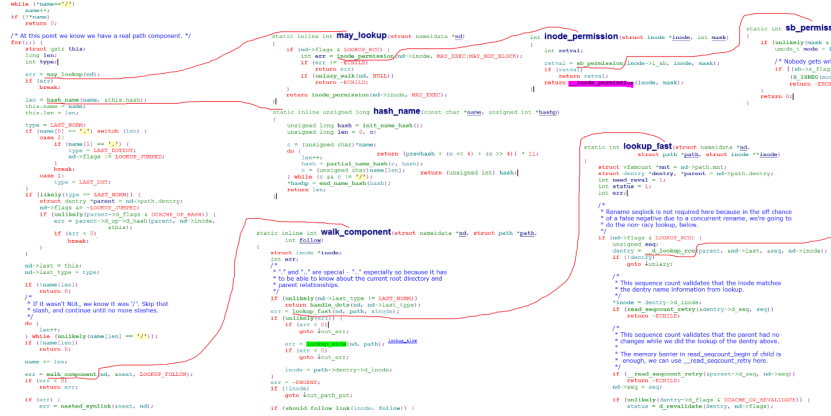Click the walk_component function definition heading
Image resolution: width=831 pixels, height=416 pixels.
click(x=356, y=232)
